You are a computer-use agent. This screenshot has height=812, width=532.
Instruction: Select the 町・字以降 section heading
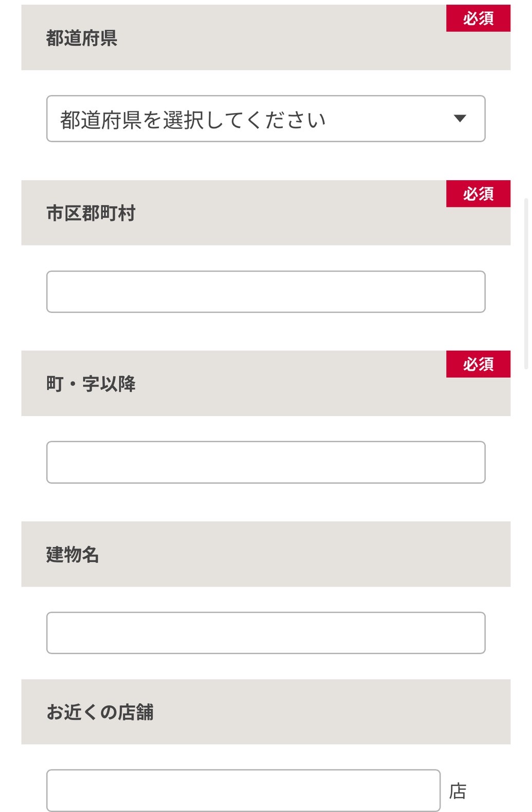(x=90, y=383)
